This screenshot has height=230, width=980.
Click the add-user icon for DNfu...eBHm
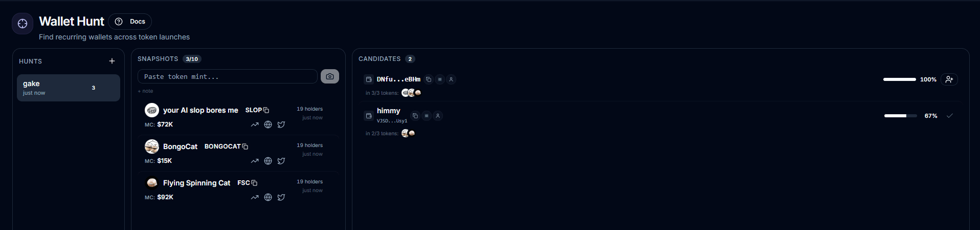[949, 79]
